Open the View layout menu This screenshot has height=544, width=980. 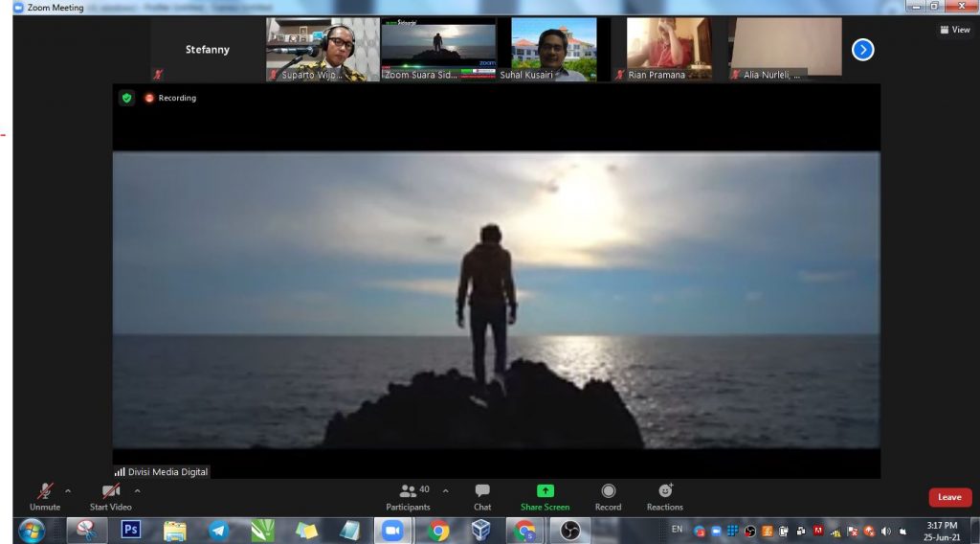955,30
